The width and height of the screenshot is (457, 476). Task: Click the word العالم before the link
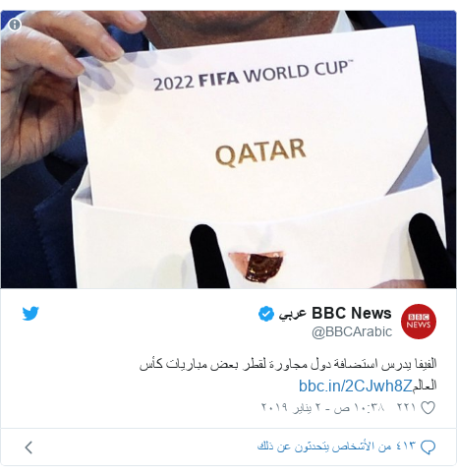(x=425, y=386)
